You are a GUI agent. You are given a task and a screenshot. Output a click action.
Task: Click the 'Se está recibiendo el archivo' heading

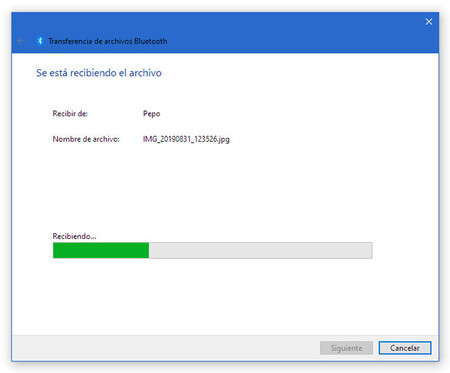click(x=99, y=73)
